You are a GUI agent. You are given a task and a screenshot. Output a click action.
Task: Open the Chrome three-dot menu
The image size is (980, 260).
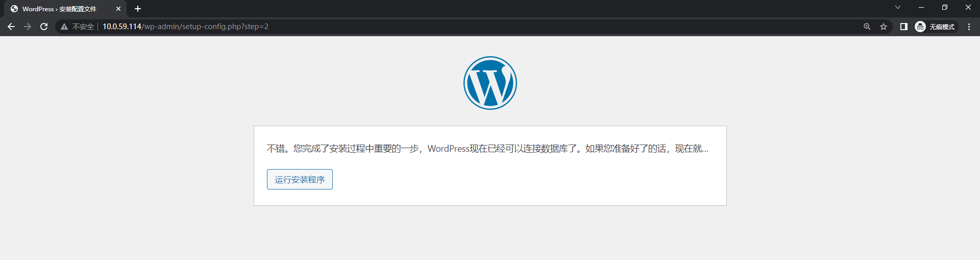coord(969,27)
